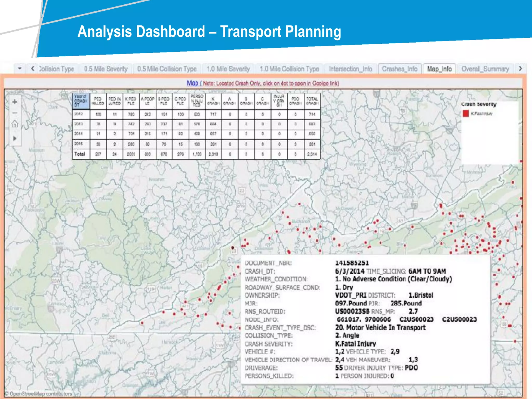Click Analysis Dashboard slide title
532x399 pixels.
(209, 31)
